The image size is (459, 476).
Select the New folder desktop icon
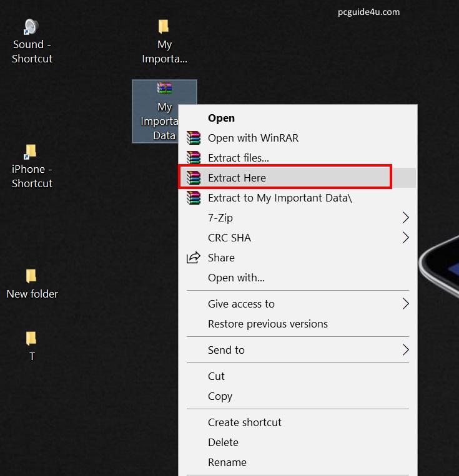[x=31, y=276]
